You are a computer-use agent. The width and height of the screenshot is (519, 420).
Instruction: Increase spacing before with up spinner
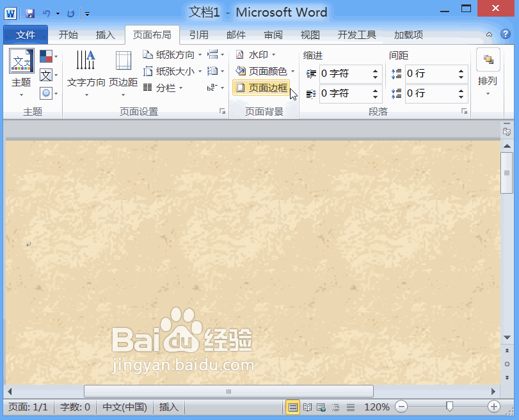[x=461, y=70]
